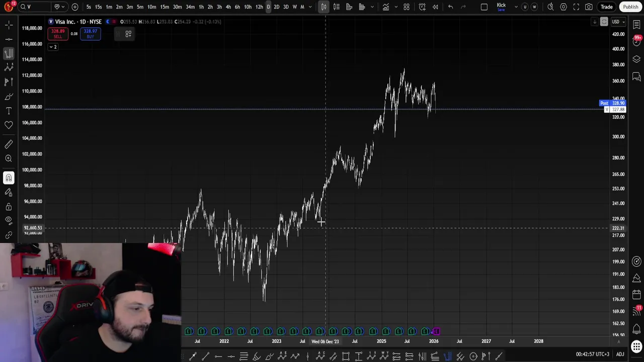Select the Text tool in left toolbar
Viewport: 644px width, 362px height.
click(9, 111)
